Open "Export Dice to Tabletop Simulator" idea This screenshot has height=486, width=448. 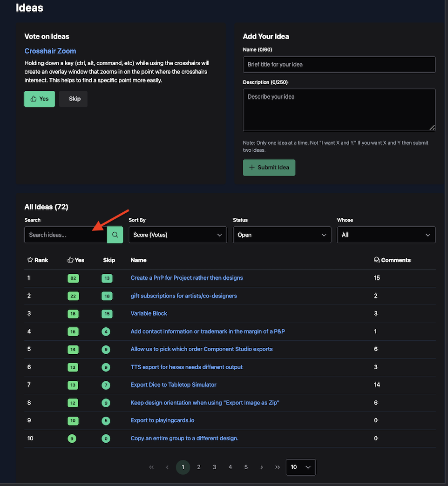(173, 385)
